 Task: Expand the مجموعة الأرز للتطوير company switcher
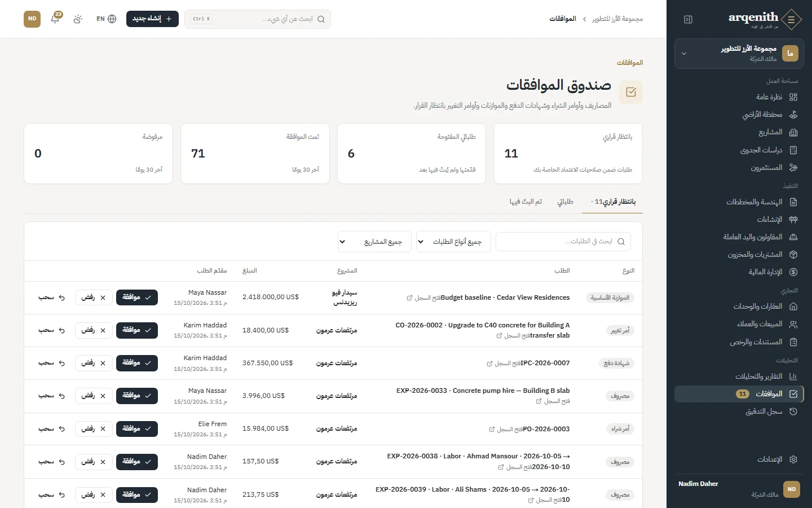point(739,54)
